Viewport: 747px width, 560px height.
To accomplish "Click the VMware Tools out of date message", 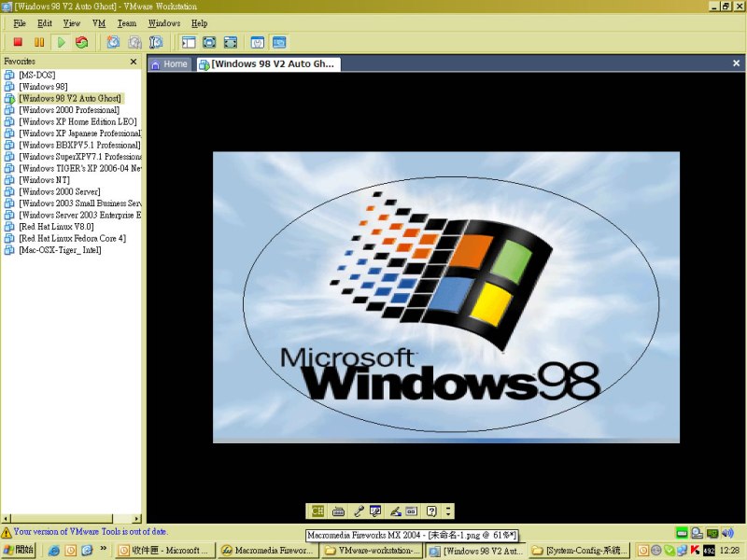I will click(90, 531).
